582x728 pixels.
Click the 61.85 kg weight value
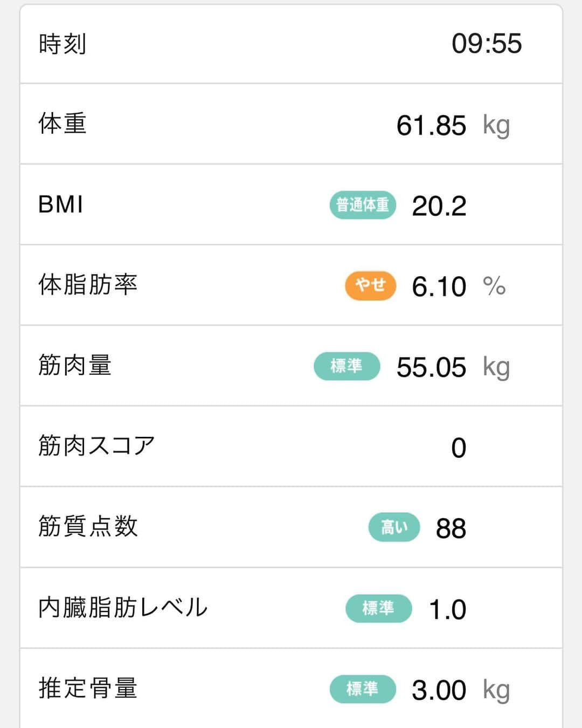pos(431,125)
